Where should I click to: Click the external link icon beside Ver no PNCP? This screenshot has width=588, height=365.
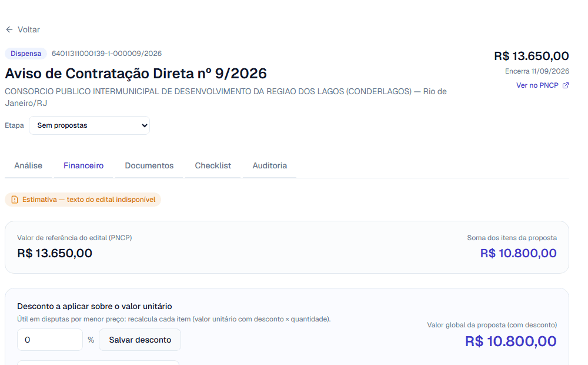[566, 85]
